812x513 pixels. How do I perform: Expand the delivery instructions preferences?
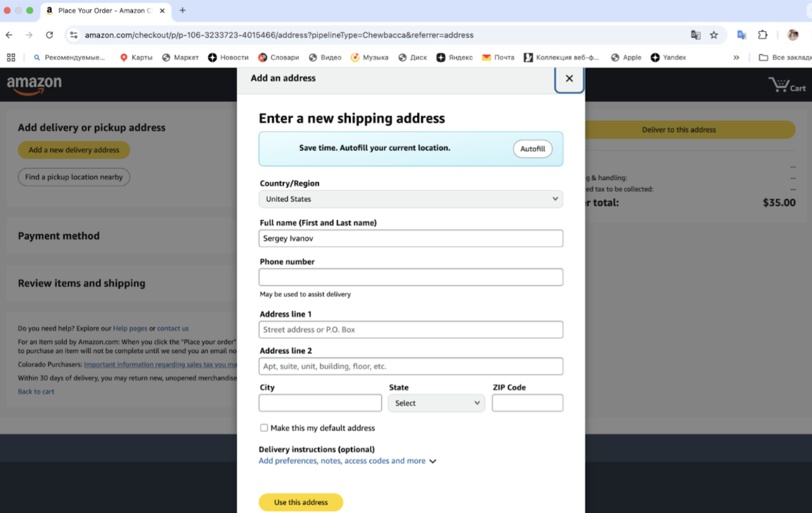pos(347,461)
